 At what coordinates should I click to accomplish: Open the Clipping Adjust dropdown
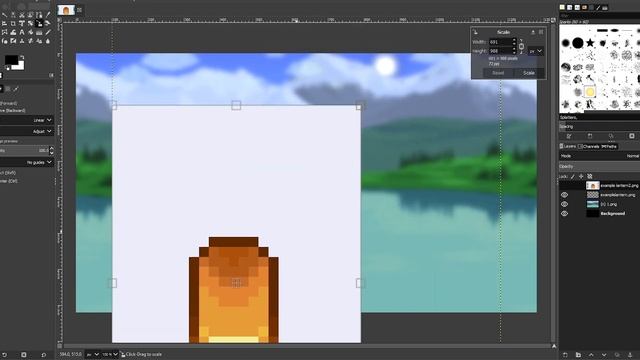[27, 131]
